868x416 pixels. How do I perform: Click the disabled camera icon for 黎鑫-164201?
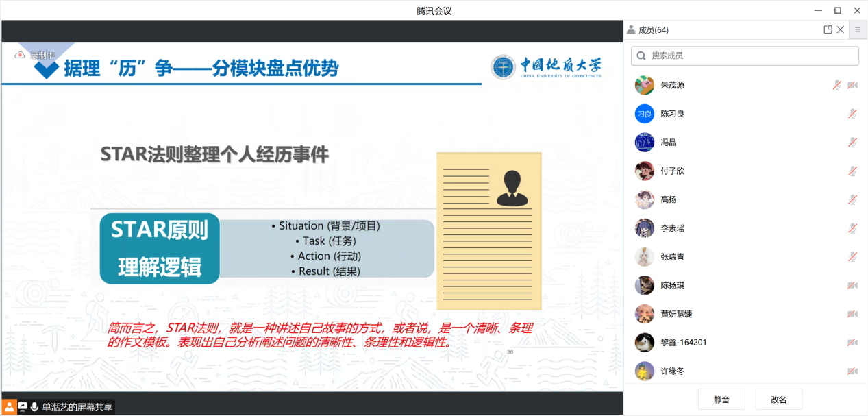(x=852, y=342)
